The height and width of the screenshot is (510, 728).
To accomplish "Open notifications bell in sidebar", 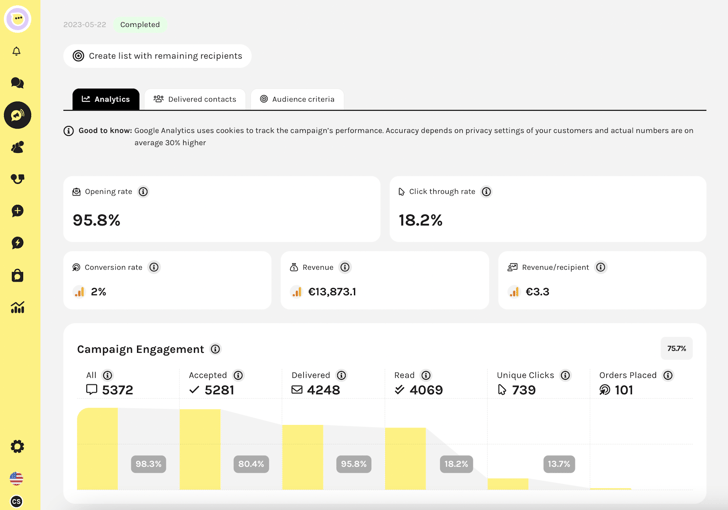I will pos(17,51).
